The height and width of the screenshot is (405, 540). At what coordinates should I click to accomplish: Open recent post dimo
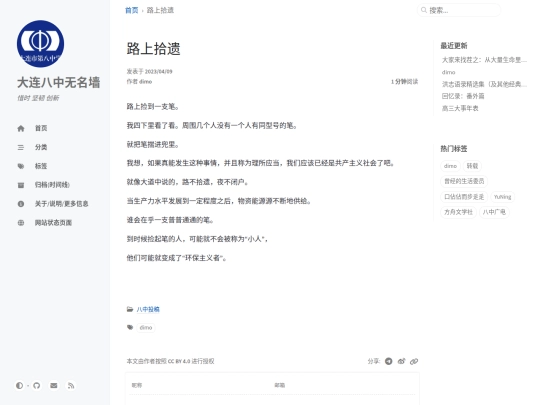point(448,72)
